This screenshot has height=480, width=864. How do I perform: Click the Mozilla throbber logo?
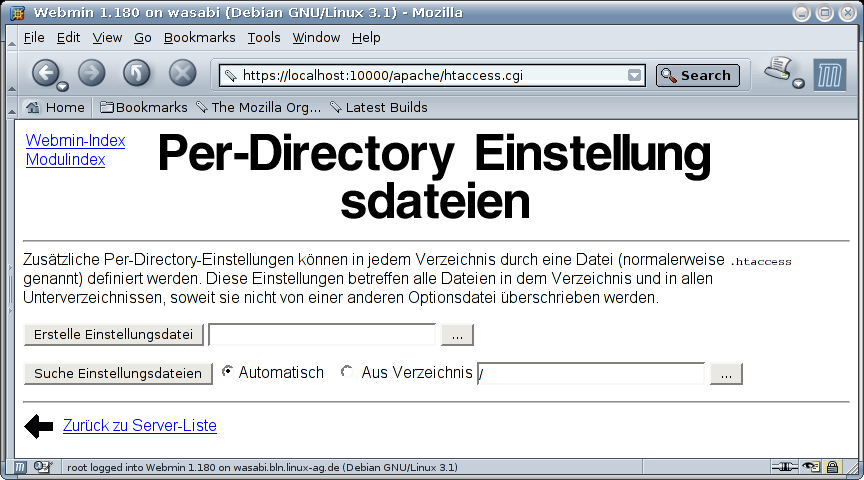click(x=829, y=75)
